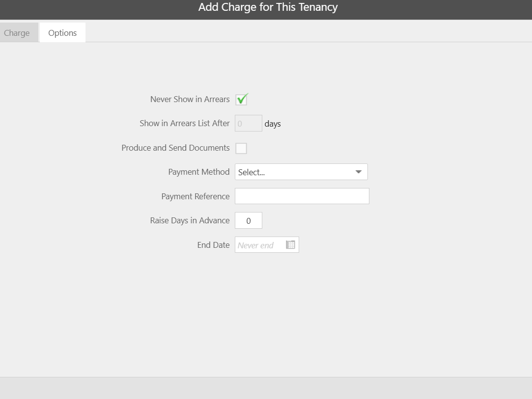The height and width of the screenshot is (399, 532).
Task: Click the Show in Arrears List After label
Action: coord(185,123)
